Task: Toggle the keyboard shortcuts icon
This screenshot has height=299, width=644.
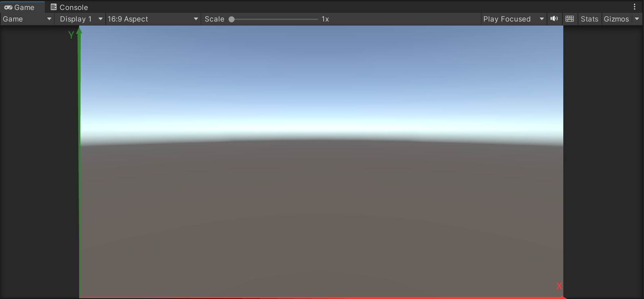Action: click(570, 19)
